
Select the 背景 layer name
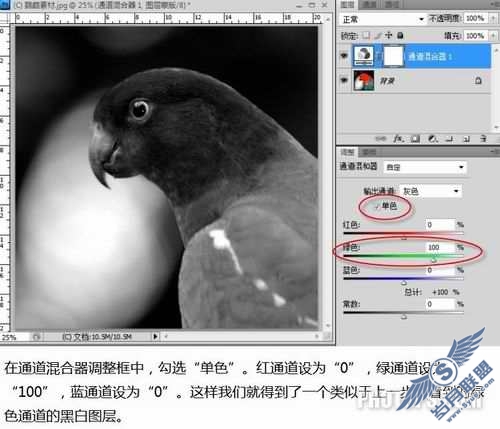[x=387, y=81]
